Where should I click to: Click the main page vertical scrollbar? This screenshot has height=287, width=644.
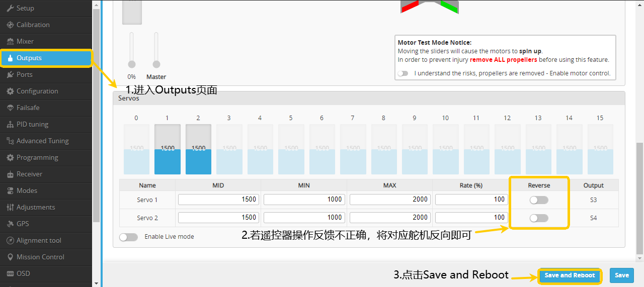coord(639,199)
